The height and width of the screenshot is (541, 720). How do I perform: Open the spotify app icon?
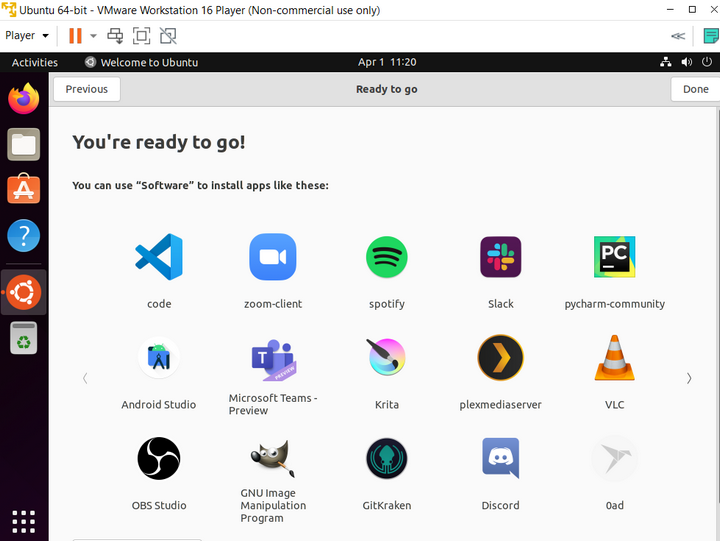(387, 257)
